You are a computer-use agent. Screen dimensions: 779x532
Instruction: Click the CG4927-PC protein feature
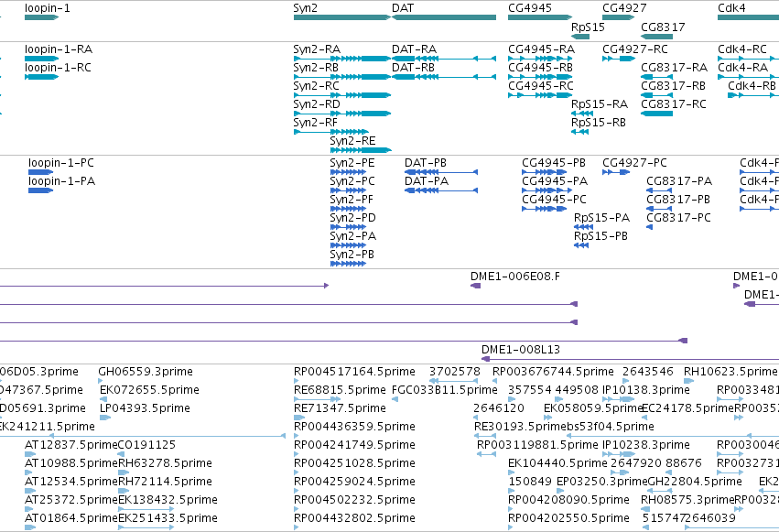pos(616,172)
